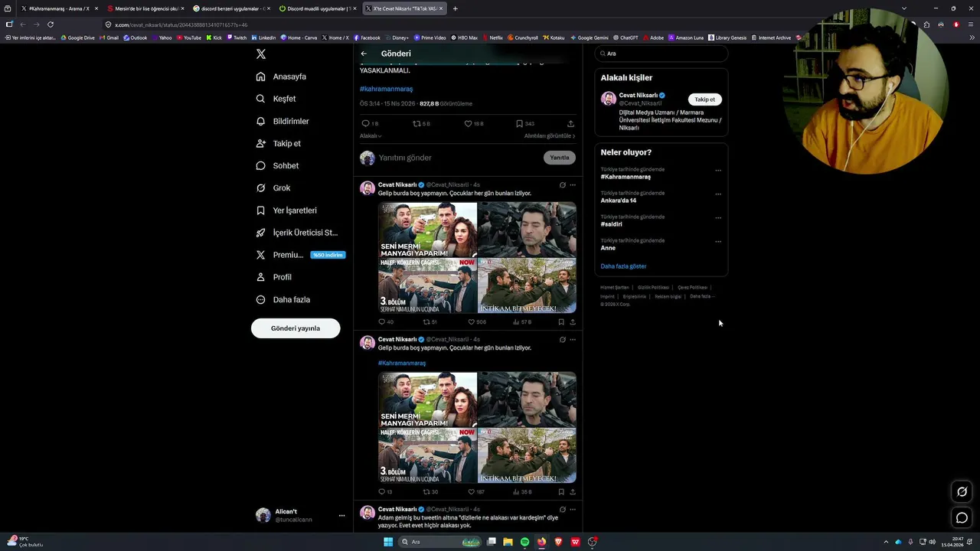Like the first reply with 506 likes
980x551 pixels.
click(x=471, y=322)
